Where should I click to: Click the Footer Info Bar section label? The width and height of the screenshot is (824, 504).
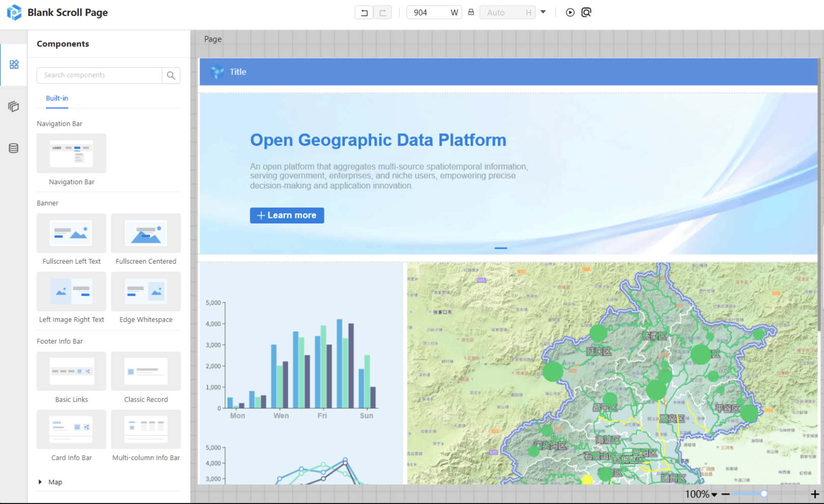click(60, 341)
